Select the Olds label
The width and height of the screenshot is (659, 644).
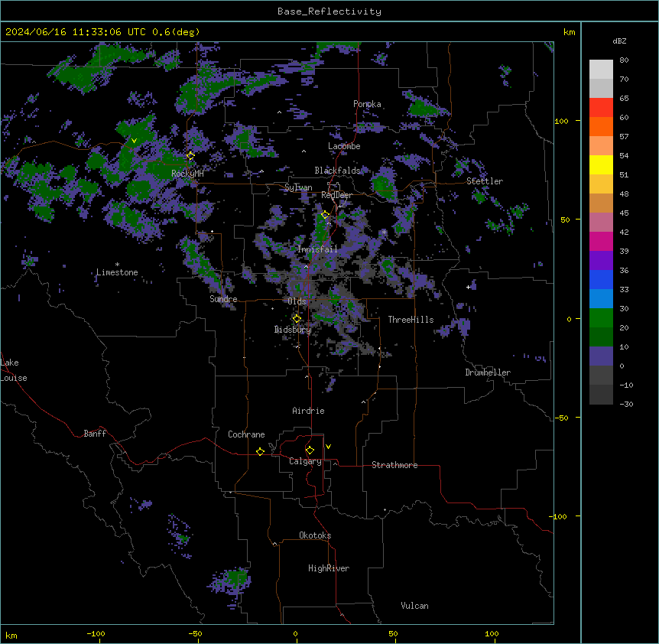coord(297,301)
